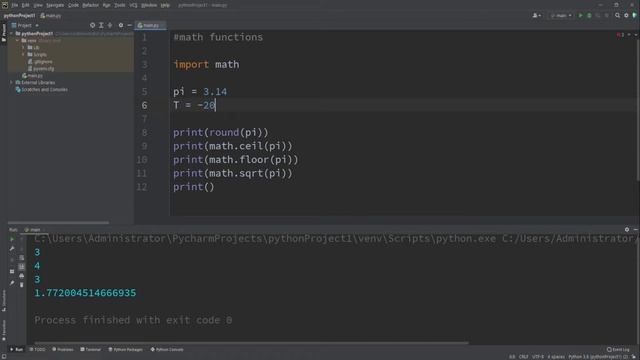Click the Print icon in Run console

pos(22,276)
